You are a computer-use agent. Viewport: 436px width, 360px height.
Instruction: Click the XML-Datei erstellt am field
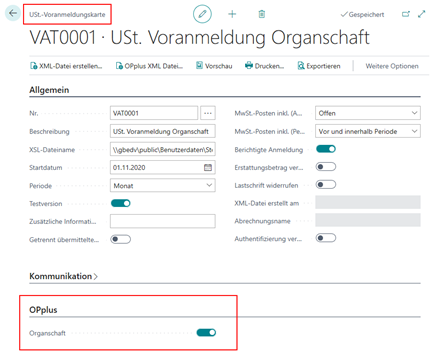click(x=368, y=202)
